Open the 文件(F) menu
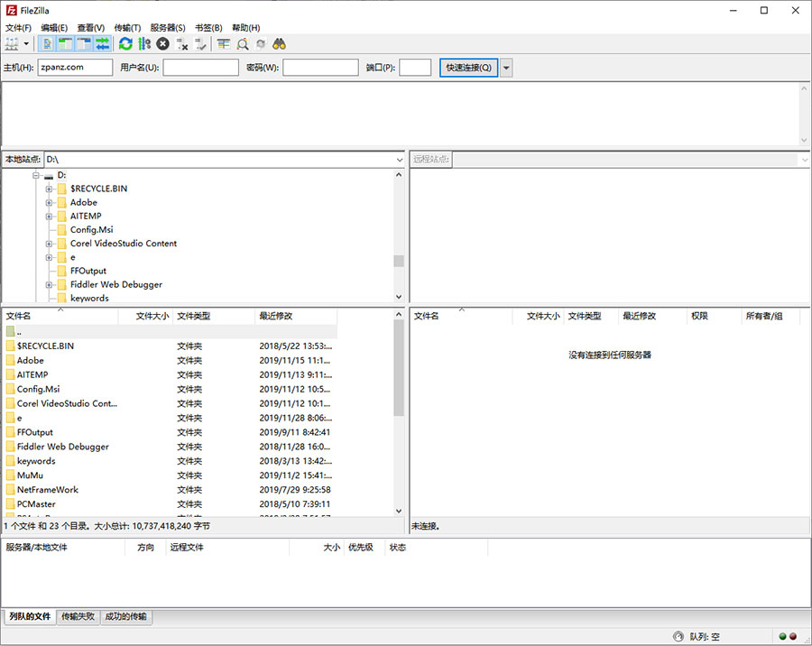The image size is (812, 646). coord(18,27)
